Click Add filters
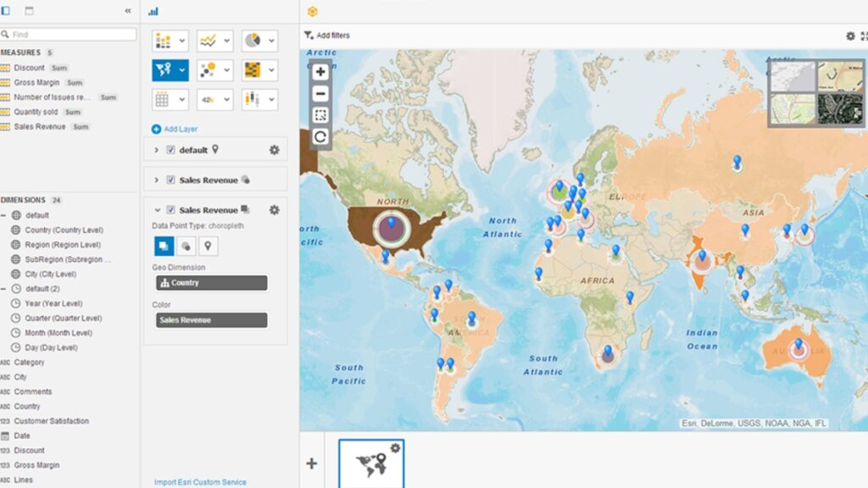 point(327,36)
